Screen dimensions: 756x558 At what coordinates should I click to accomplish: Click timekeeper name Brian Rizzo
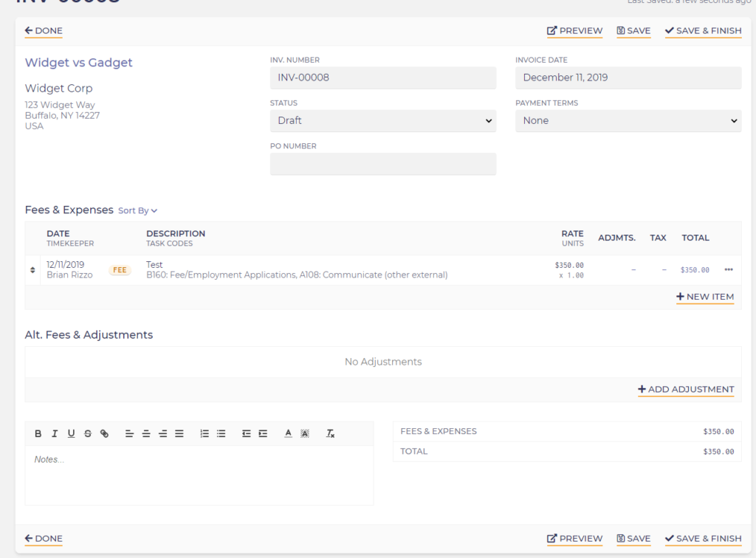tap(69, 275)
